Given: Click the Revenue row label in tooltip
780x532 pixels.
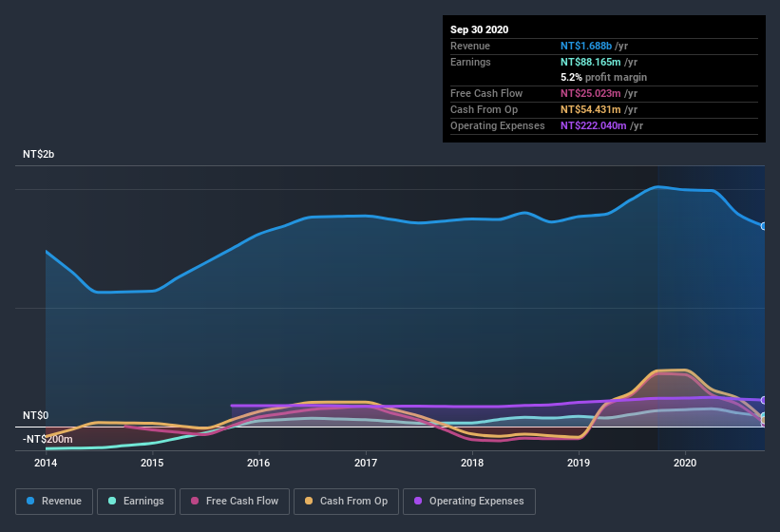Looking at the screenshot, I should (x=470, y=46).
